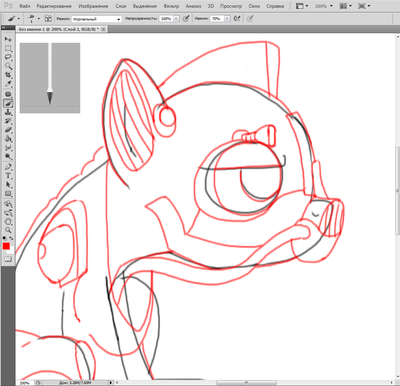Select the Rectangle shape tool
This screenshot has width=400, height=386.
[8, 194]
